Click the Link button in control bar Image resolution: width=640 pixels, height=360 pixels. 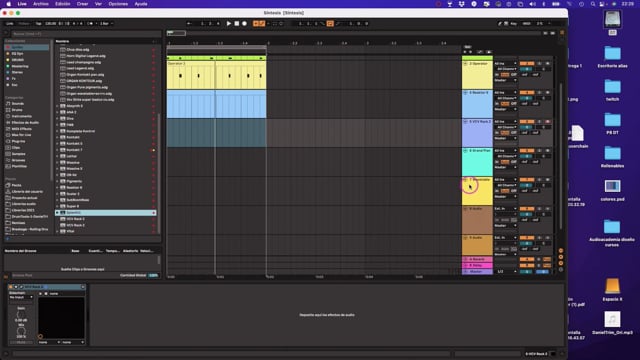9,24
